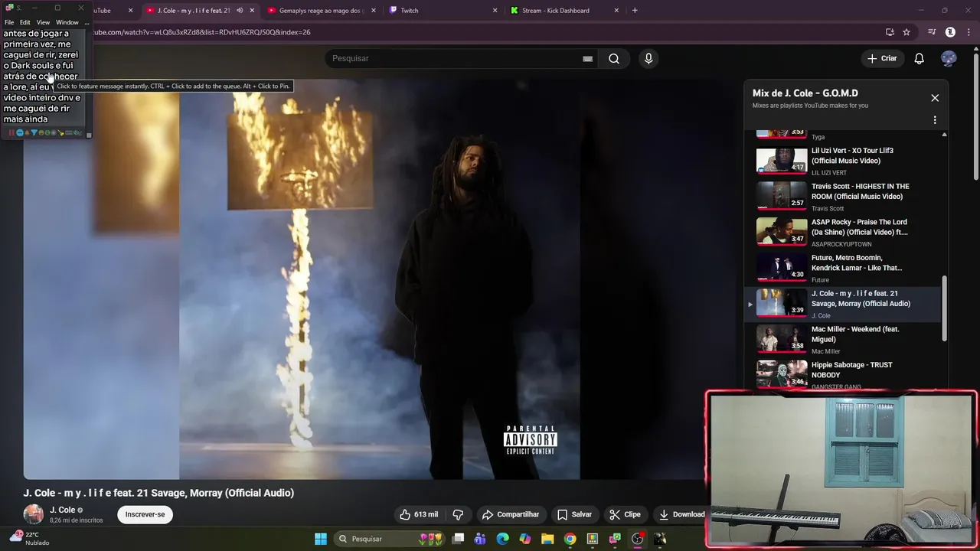The width and height of the screenshot is (980, 551).
Task: Open the mix playlist three-dot options menu
Action: 935,120
